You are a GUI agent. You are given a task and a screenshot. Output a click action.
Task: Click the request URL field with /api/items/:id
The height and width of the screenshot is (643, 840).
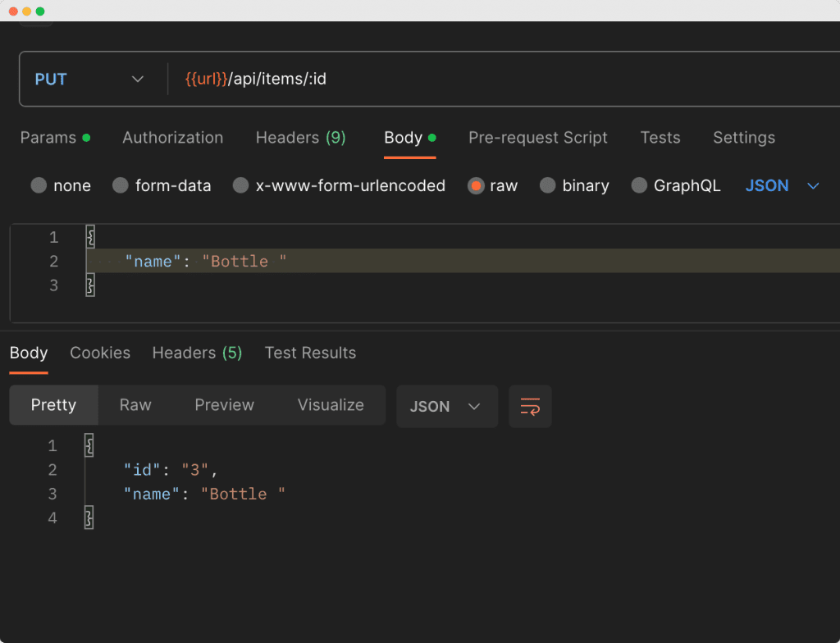504,80
